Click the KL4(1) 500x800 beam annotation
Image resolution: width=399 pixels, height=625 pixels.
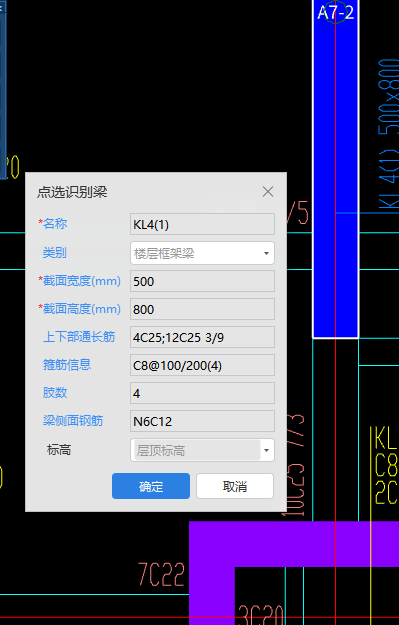coord(388,134)
